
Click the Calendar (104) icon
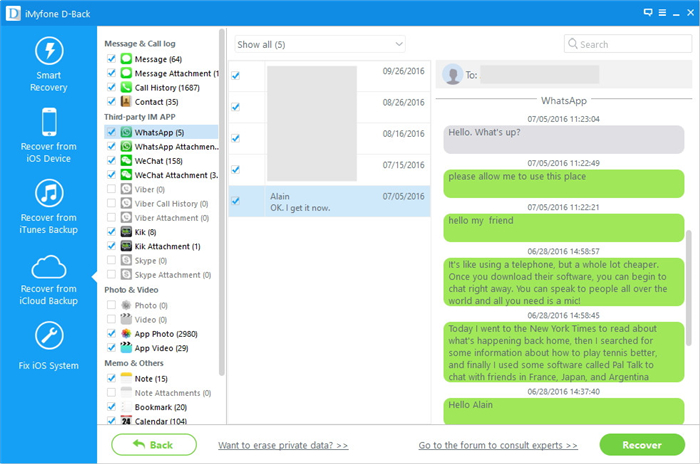click(x=126, y=421)
